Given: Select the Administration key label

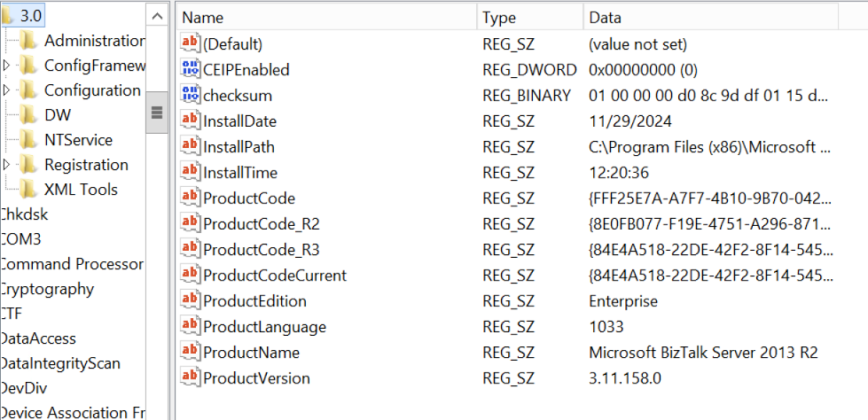Looking at the screenshot, I should [95, 41].
